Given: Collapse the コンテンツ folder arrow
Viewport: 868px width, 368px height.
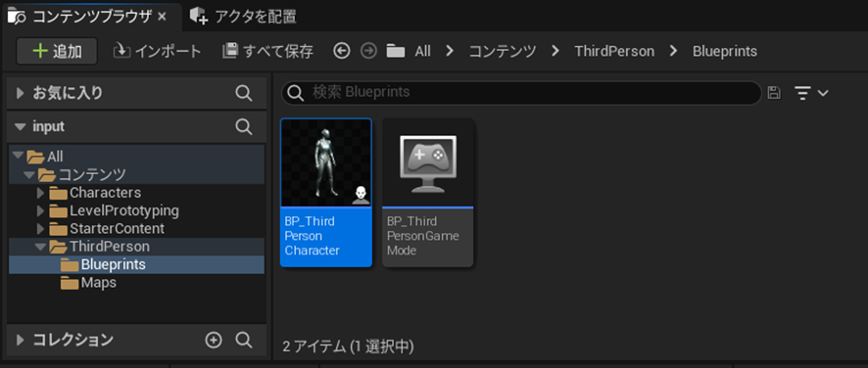Looking at the screenshot, I should tap(28, 175).
